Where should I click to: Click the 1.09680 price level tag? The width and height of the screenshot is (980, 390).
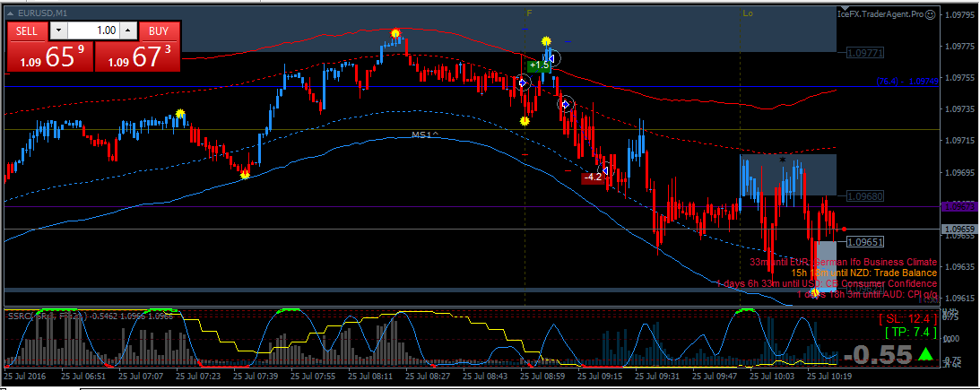pos(865,196)
